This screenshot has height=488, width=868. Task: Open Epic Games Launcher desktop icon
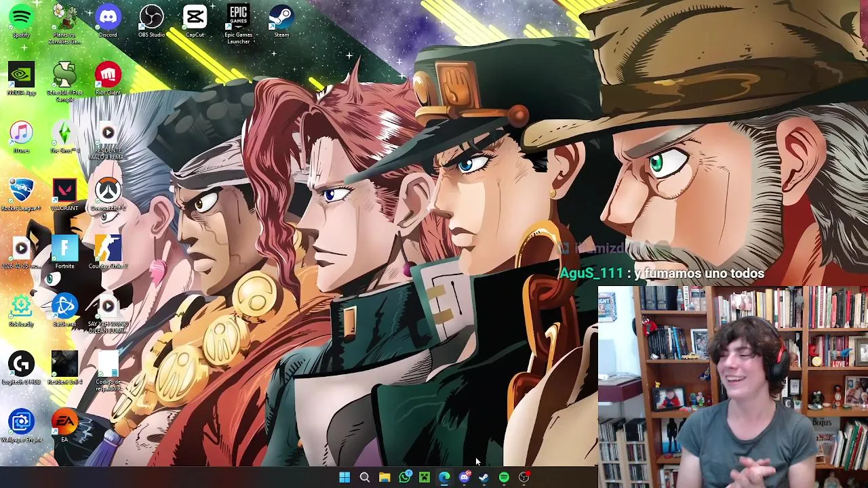(x=238, y=24)
